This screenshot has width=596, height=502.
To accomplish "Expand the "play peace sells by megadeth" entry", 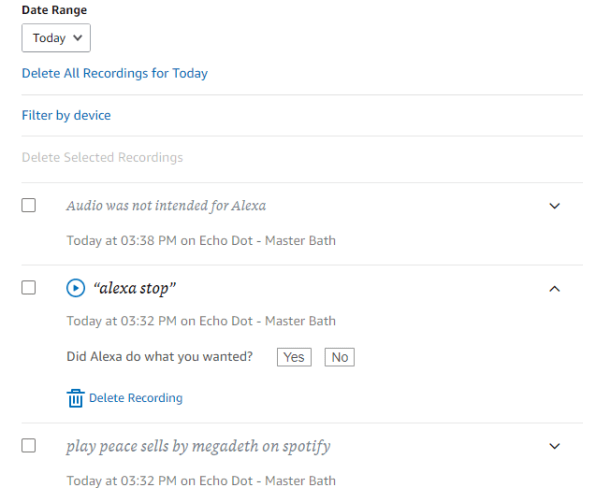I will pyautogui.click(x=555, y=446).
